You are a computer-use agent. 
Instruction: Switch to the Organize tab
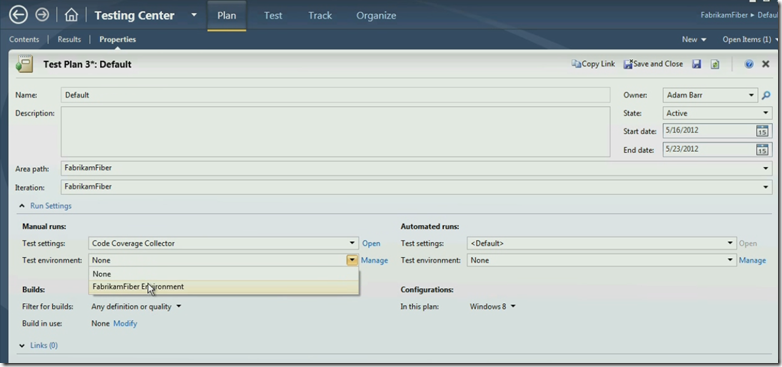[376, 15]
